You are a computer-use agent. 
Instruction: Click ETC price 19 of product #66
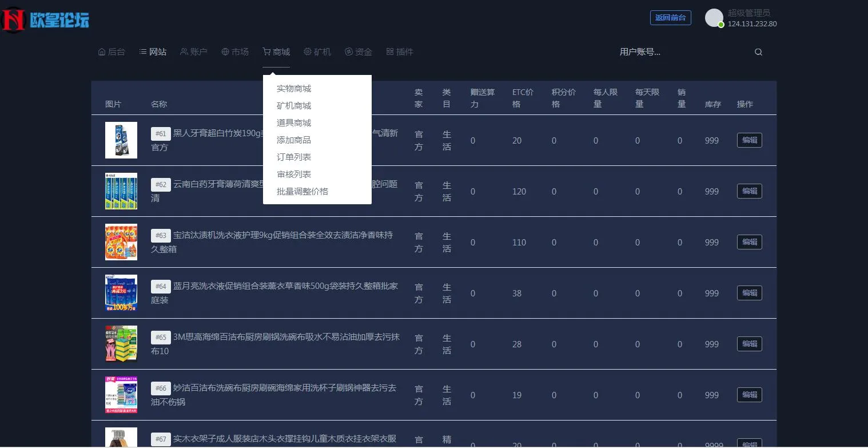517,395
